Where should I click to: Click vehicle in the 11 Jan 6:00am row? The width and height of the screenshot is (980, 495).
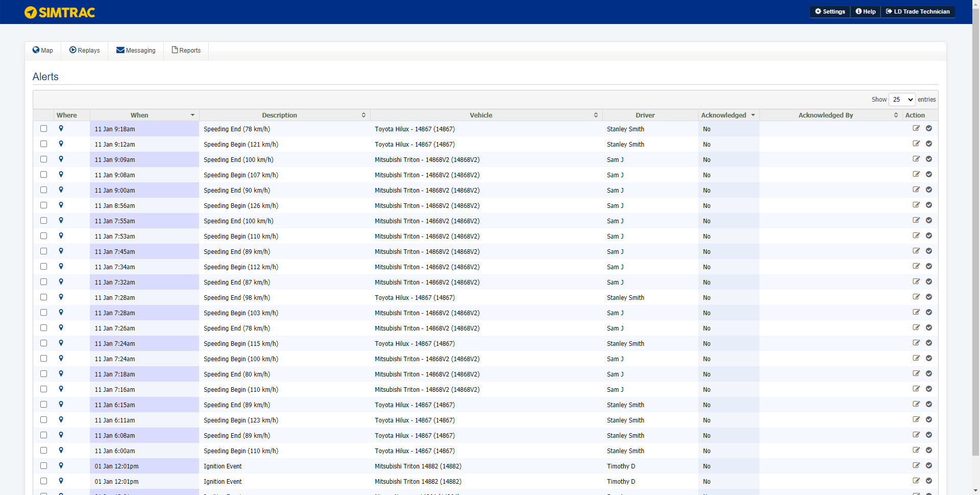pyautogui.click(x=414, y=451)
